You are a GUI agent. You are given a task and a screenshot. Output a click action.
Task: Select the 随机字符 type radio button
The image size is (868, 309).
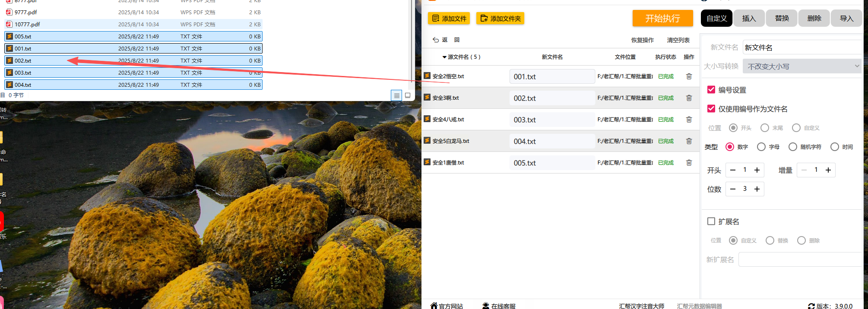[x=793, y=147]
